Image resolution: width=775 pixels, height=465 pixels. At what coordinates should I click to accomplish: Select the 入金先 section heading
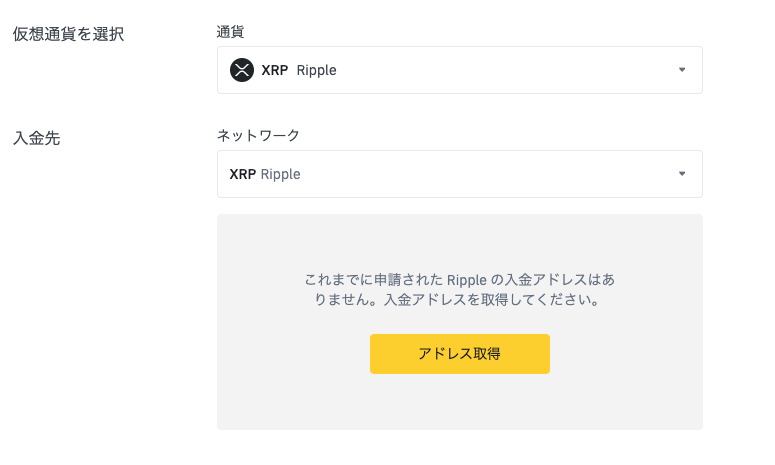pos(37,138)
